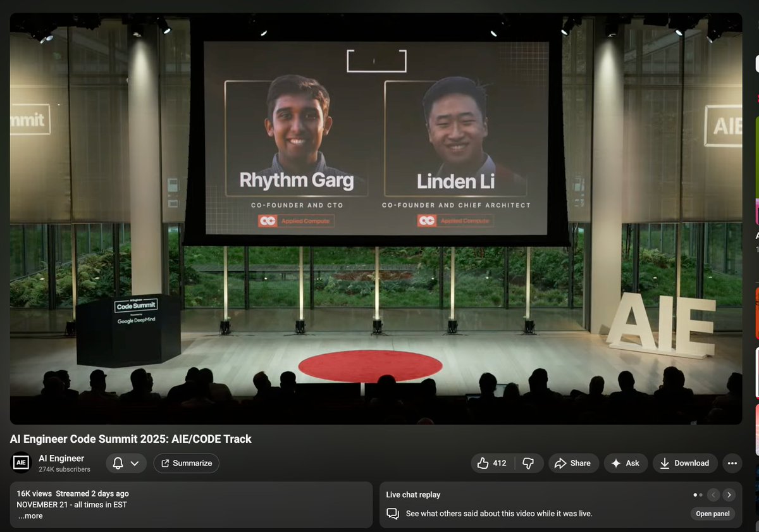Open the three-dot more actions menu

[732, 463]
